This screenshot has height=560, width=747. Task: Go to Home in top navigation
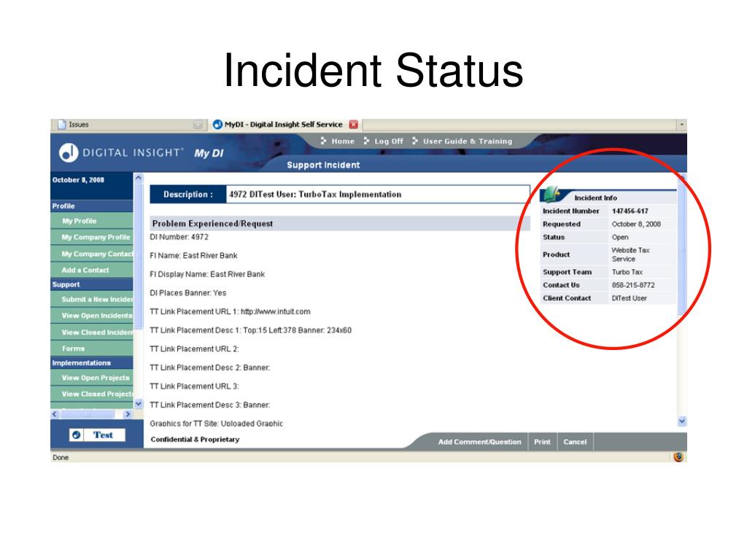coord(343,141)
